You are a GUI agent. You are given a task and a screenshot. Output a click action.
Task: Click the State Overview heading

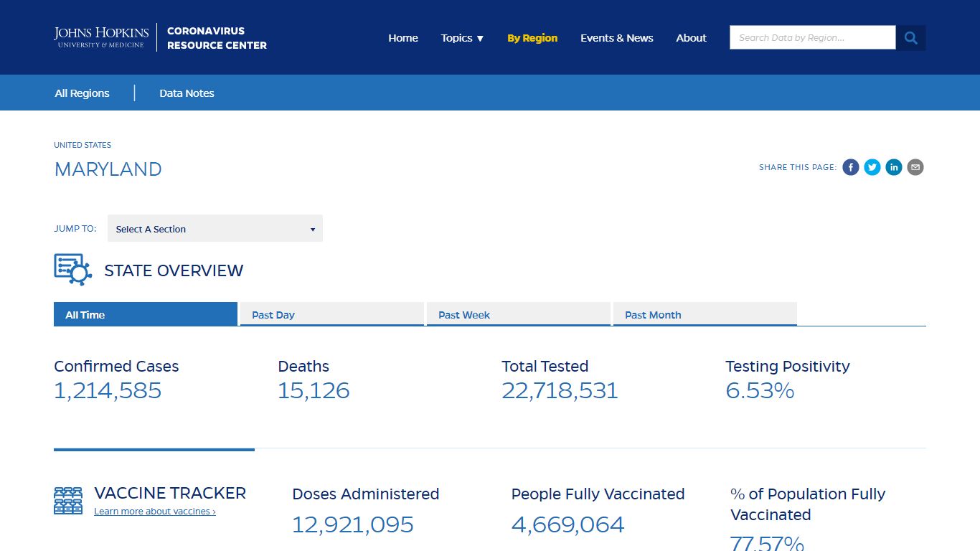(x=174, y=270)
